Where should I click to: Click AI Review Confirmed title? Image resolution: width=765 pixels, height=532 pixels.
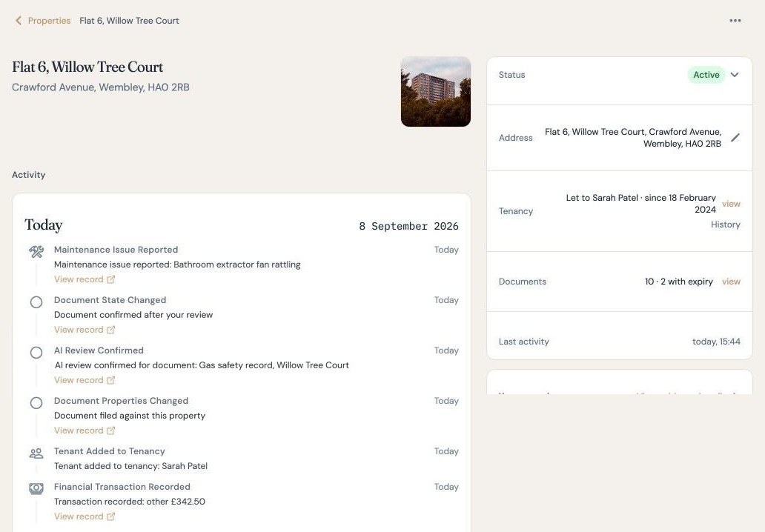pyautogui.click(x=99, y=350)
